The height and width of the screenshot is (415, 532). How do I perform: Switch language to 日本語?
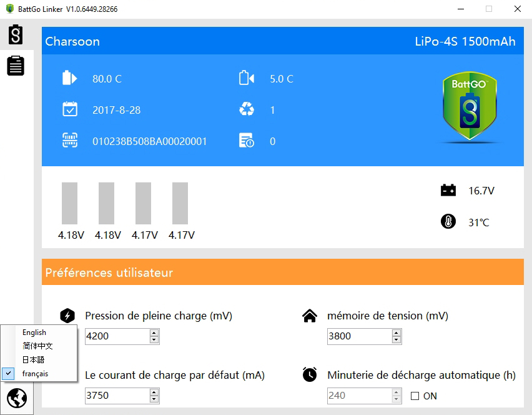tap(33, 359)
